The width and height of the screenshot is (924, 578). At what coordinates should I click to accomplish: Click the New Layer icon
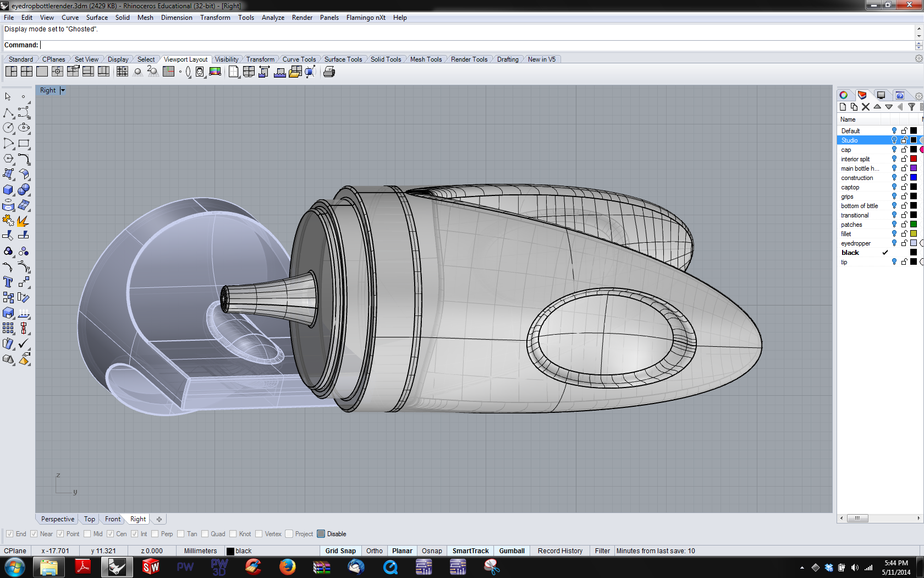tap(843, 107)
